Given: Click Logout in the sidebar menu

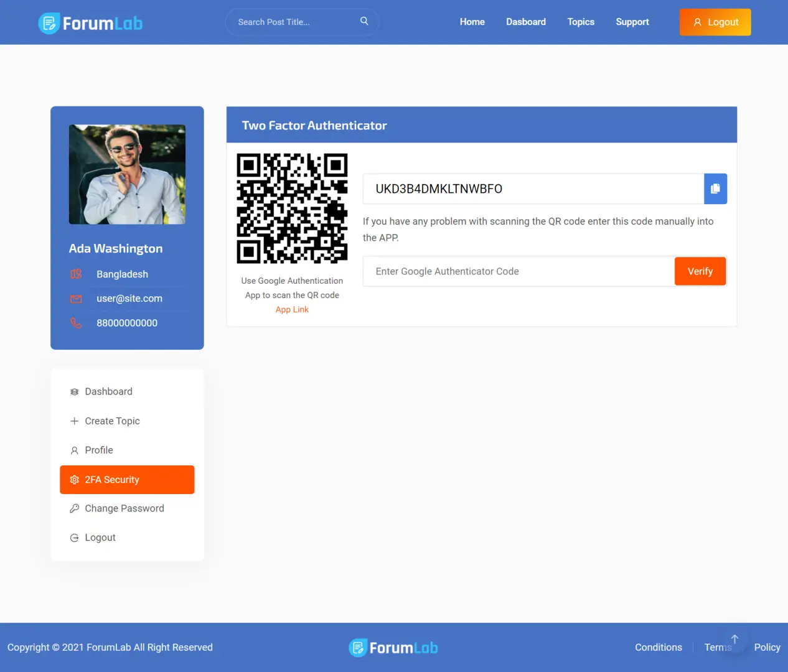Looking at the screenshot, I should click(x=127, y=538).
